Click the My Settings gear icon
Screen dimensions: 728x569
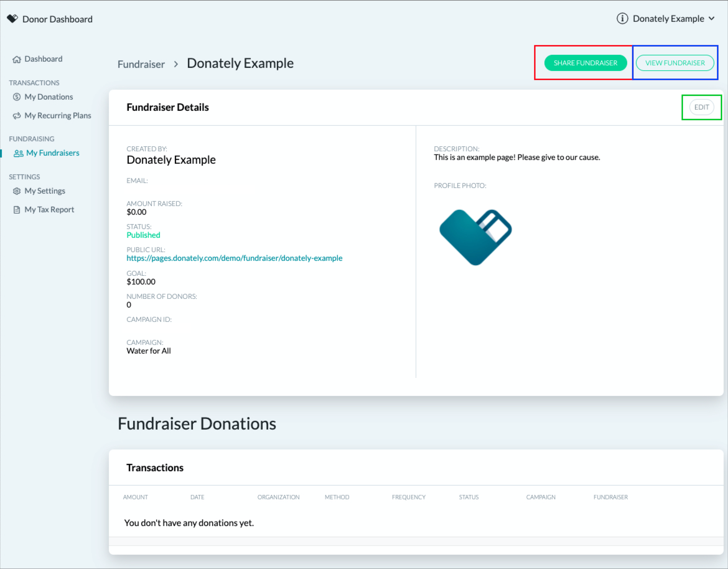(x=17, y=191)
